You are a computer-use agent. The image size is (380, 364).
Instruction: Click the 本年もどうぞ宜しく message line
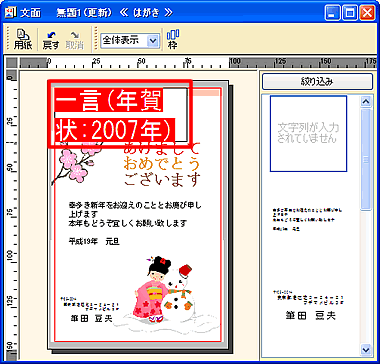coord(127,223)
